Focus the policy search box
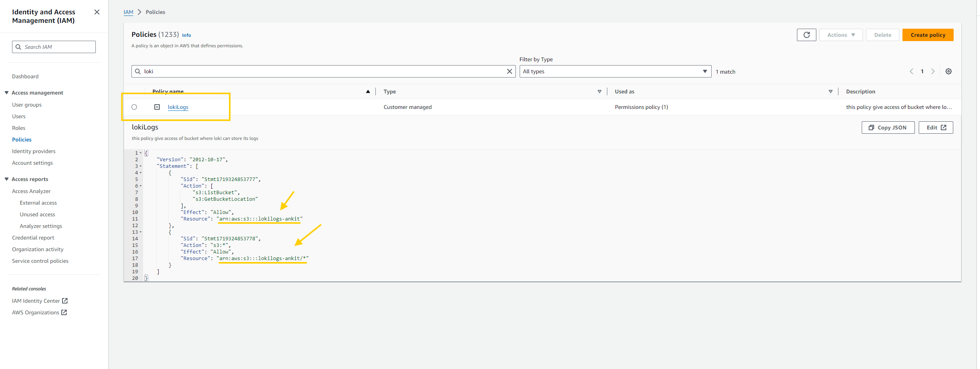 coord(323,71)
